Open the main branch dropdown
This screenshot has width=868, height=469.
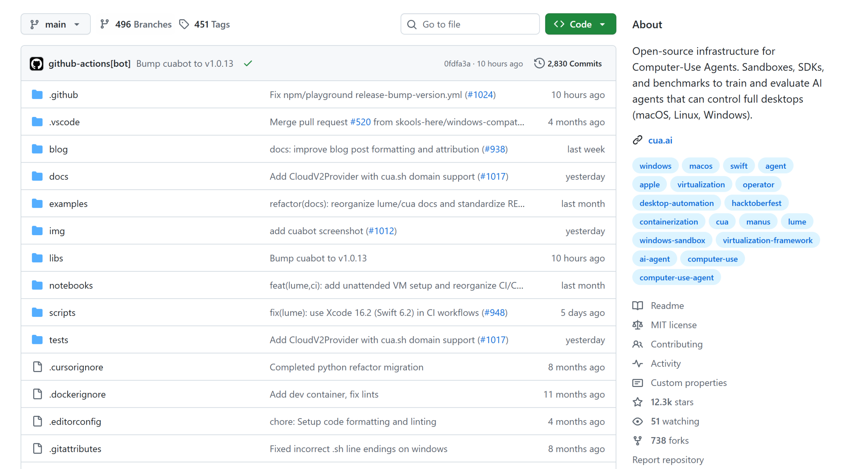[56, 24]
